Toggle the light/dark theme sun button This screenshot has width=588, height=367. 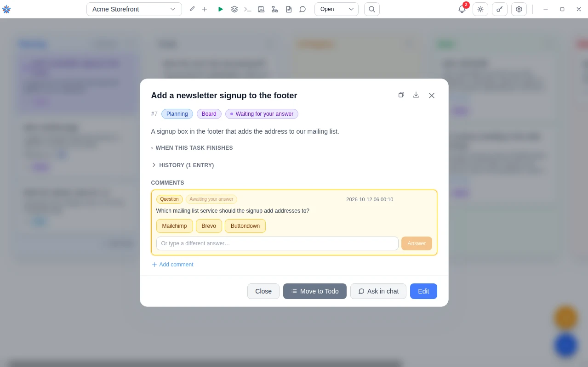pos(480,9)
